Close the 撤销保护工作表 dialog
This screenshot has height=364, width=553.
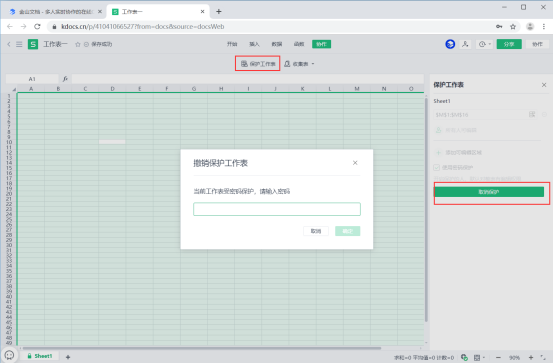(355, 163)
